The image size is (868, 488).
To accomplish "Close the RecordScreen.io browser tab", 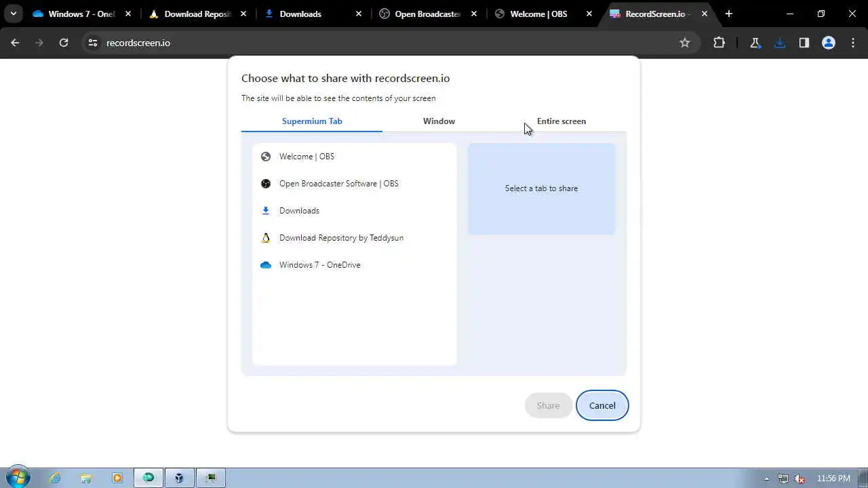I will (705, 14).
